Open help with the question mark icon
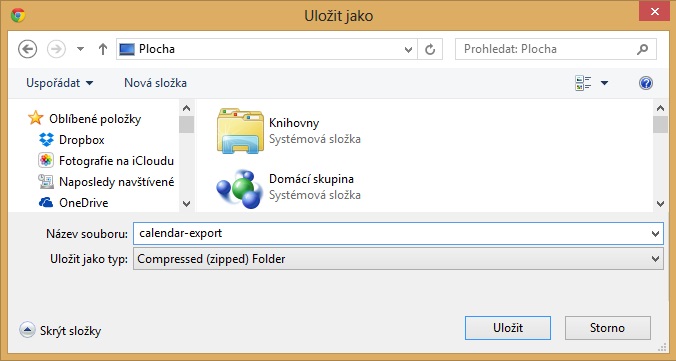Viewport: 676px width, 361px height. point(646,83)
